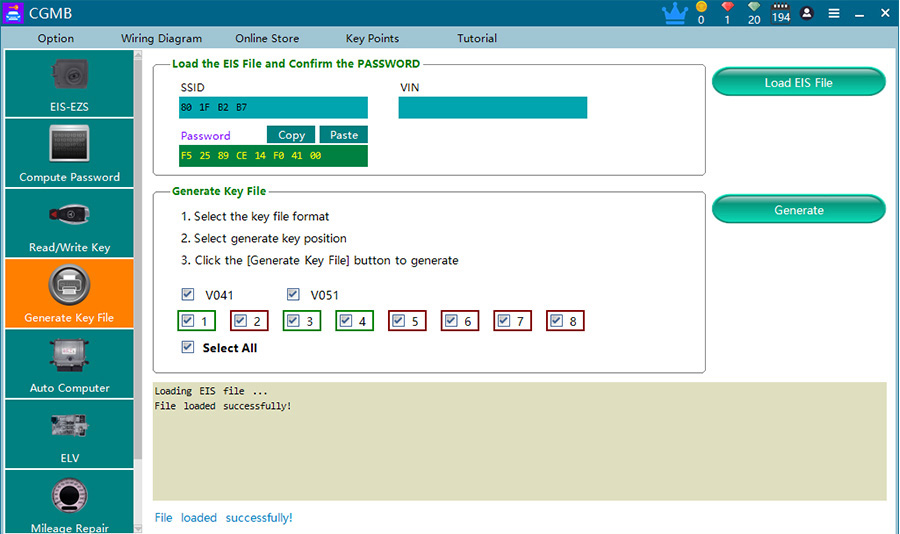Open the ELV module icon
The width and height of the screenshot is (900, 534).
click(69, 426)
